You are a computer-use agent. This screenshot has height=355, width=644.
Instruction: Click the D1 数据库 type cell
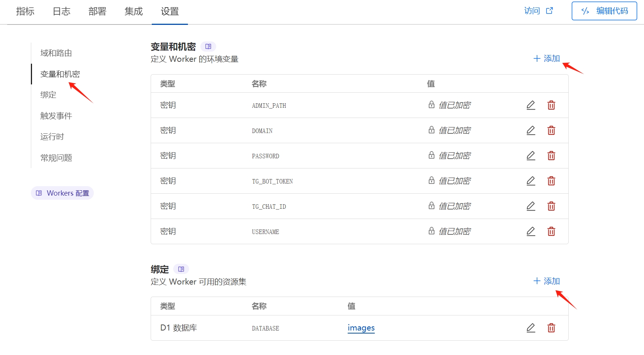click(x=179, y=328)
